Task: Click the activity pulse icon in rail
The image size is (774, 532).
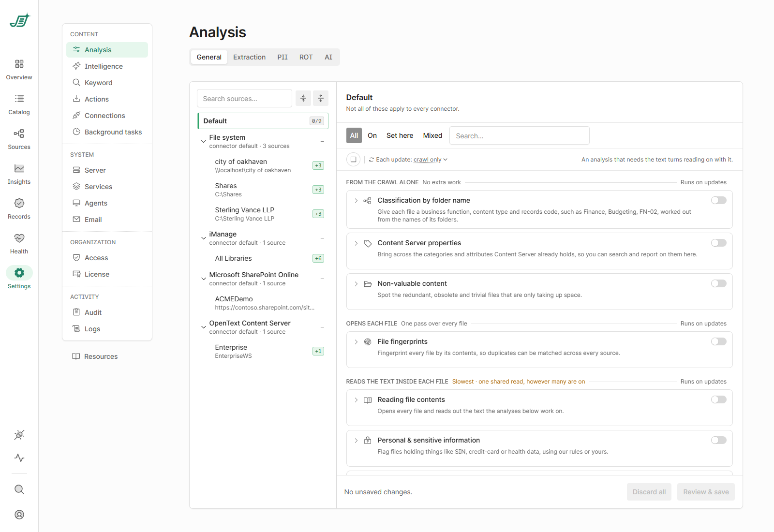Action: coord(19,458)
